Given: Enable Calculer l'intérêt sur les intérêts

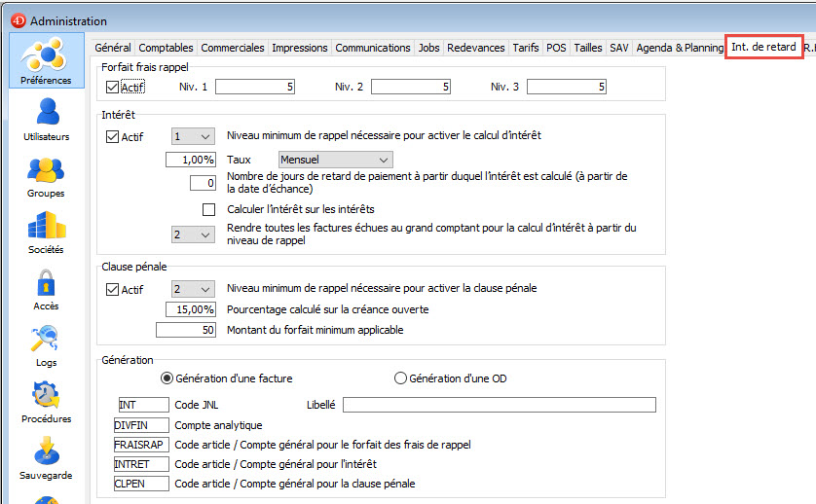Looking at the screenshot, I should (208, 209).
